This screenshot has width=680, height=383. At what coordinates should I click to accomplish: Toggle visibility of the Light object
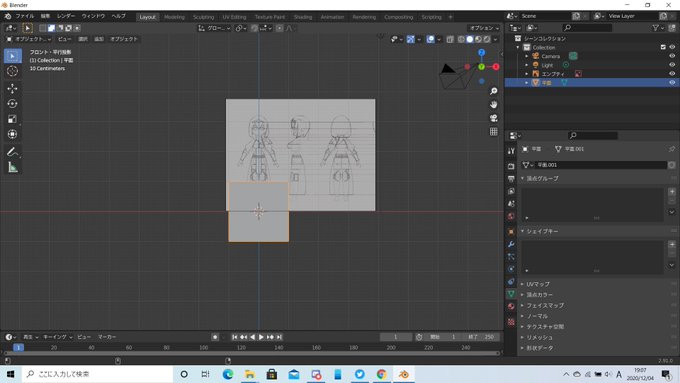672,65
